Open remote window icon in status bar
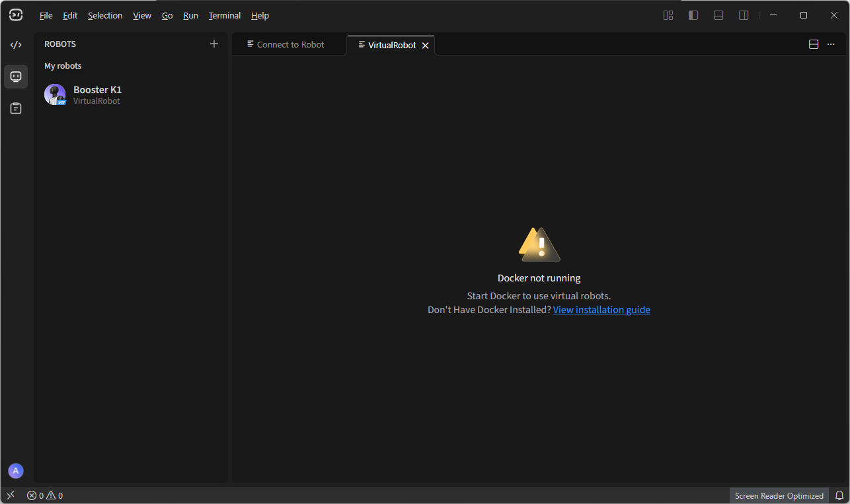The height and width of the screenshot is (504, 850). [11, 495]
